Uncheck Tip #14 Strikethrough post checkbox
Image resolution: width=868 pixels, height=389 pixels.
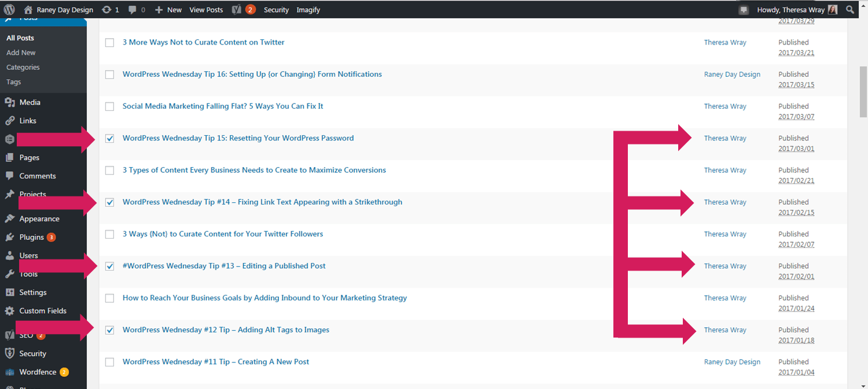pyautogui.click(x=110, y=202)
